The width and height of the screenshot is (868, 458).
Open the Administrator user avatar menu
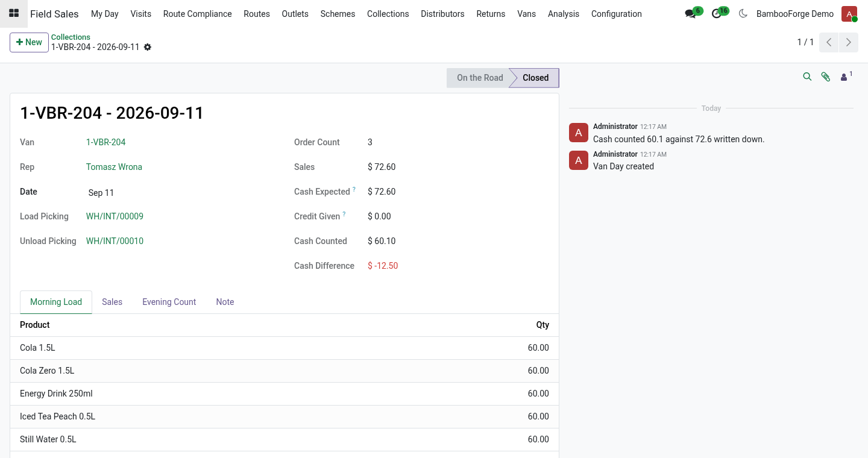849,14
